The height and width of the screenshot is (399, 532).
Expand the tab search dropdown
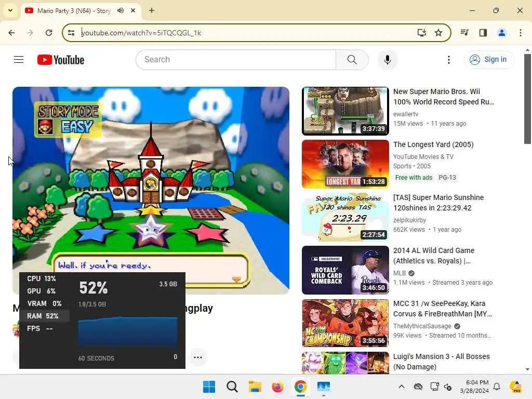click(x=10, y=10)
